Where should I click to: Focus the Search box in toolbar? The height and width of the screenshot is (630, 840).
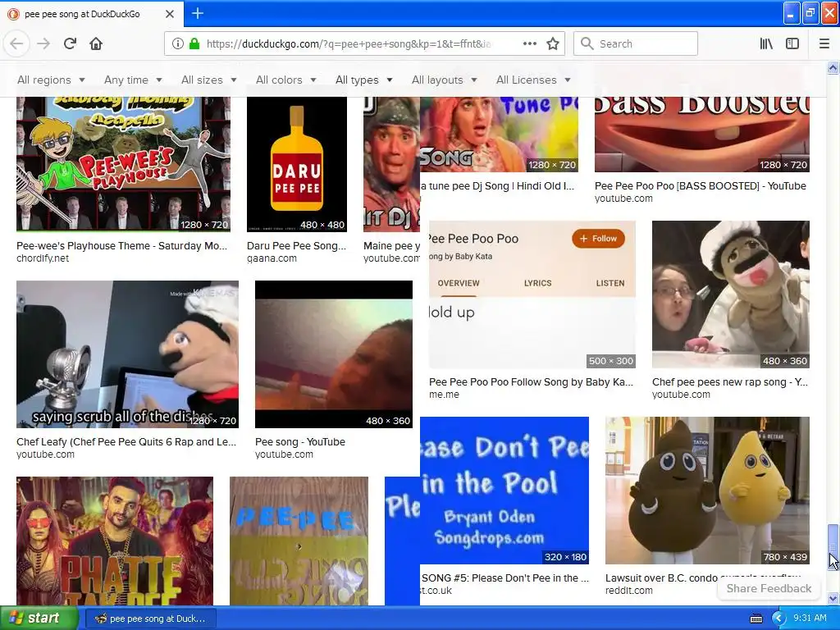(636, 43)
